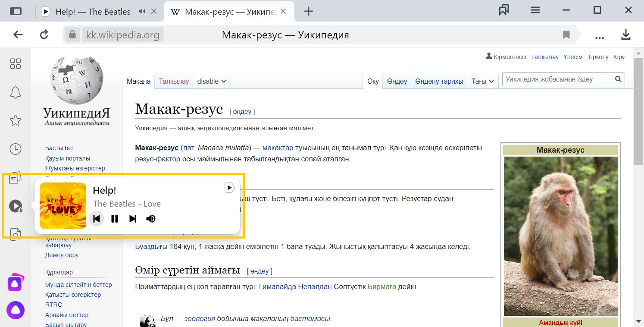Click the Кіру login link
The height and width of the screenshot is (327, 644).
coord(619,57)
